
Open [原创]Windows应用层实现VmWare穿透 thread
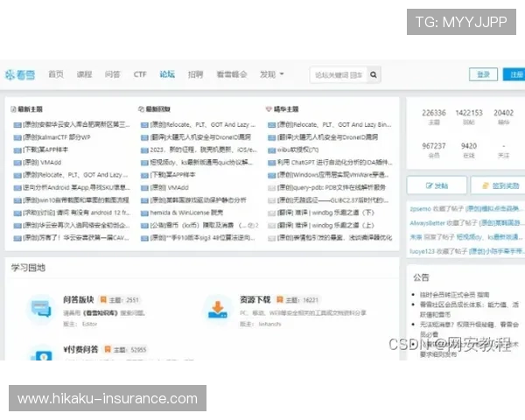(x=333, y=175)
